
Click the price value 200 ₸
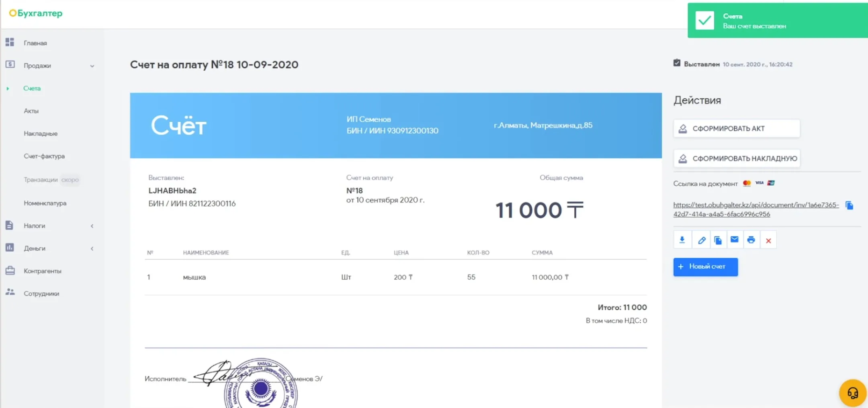click(x=403, y=277)
